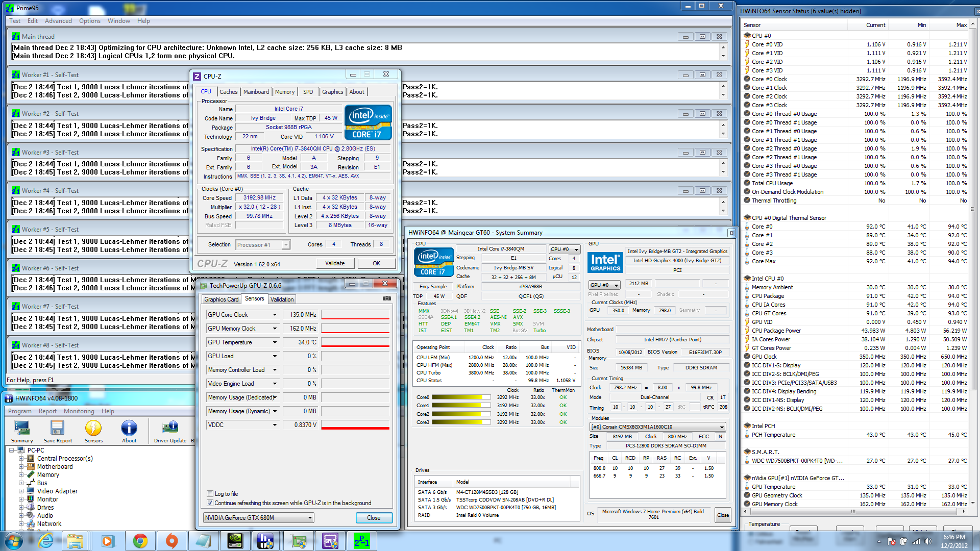Viewport: 980px width, 551px height.
Task: Take GPU-Z screenshot with camera icon
Action: coord(387,298)
